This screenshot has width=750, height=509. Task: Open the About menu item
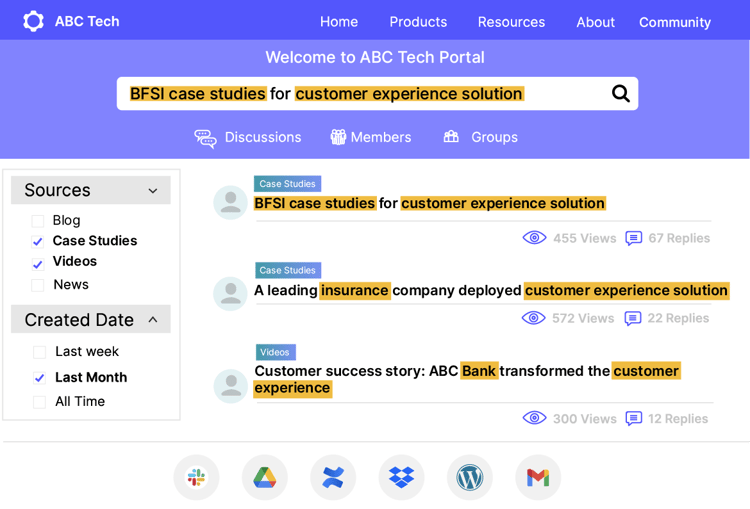[x=596, y=22]
